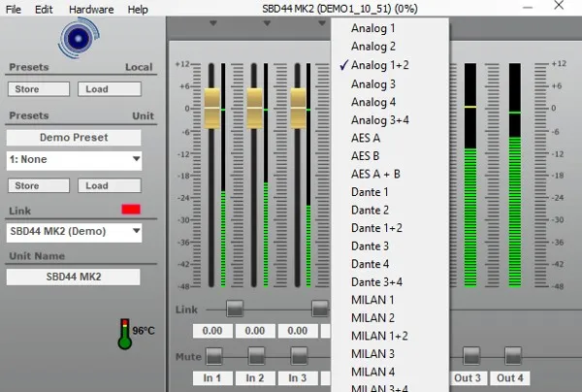Select Dante 1+2 from source list
The height and width of the screenshot is (392, 582).
click(x=376, y=228)
